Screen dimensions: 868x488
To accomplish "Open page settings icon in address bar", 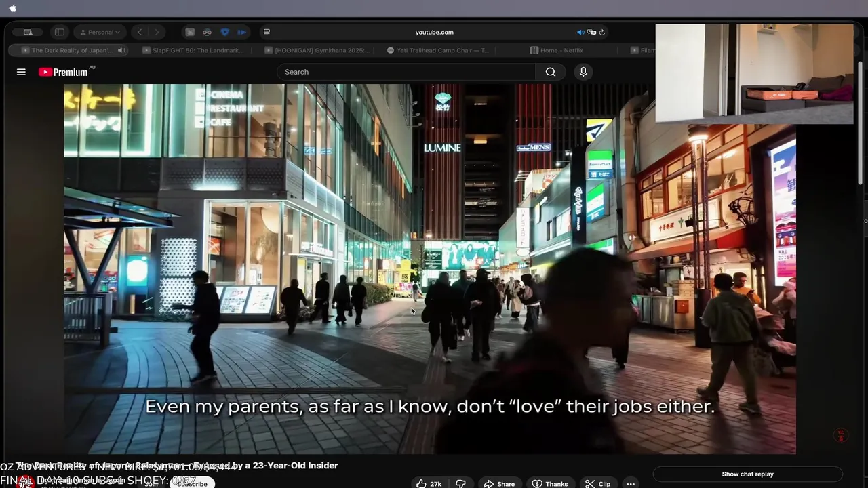I will (267, 32).
